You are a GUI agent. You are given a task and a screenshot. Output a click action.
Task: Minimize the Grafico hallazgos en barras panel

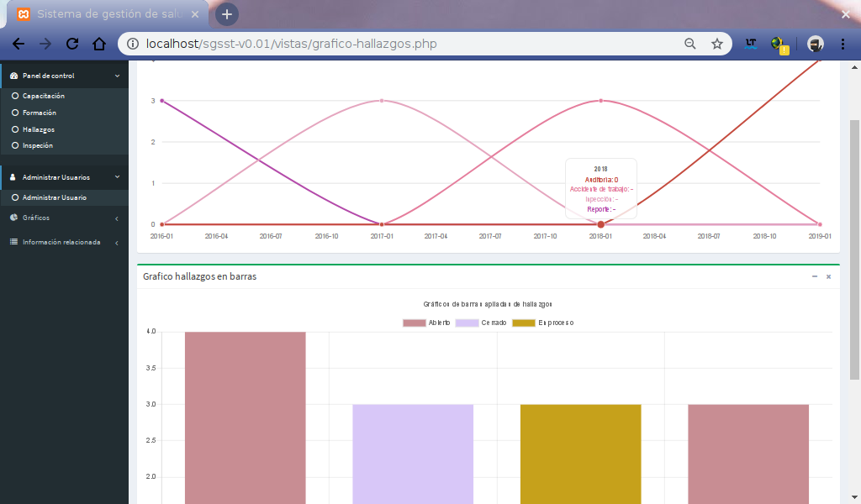coord(814,276)
